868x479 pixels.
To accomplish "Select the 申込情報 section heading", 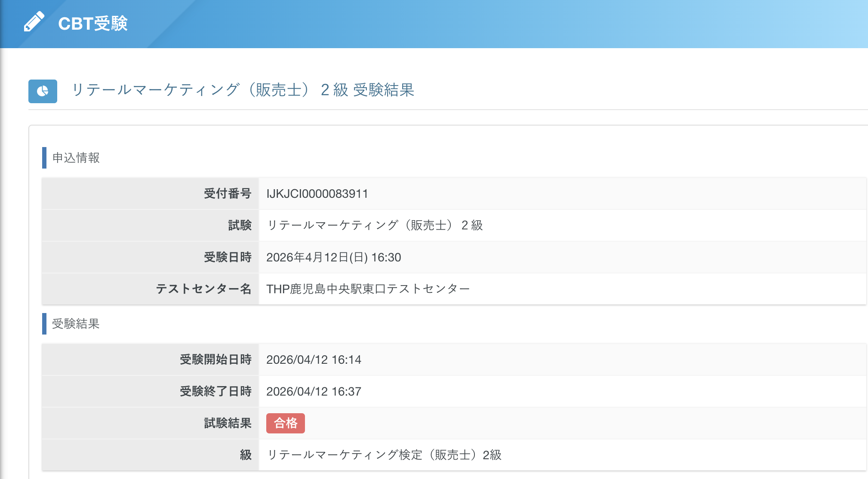I will (x=75, y=158).
